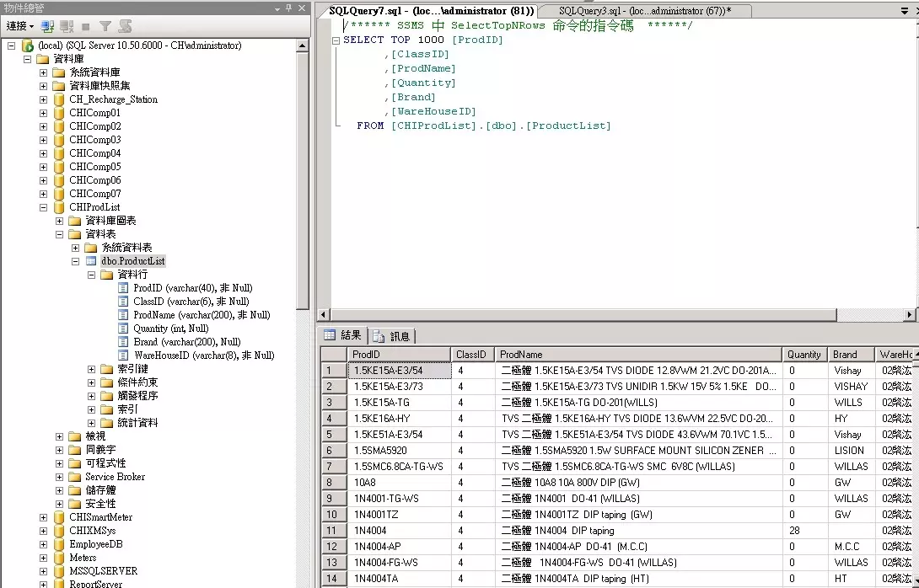The width and height of the screenshot is (919, 588).
Task: Pin the Object Explorer panel with auto-hide icon
Action: coord(289,8)
